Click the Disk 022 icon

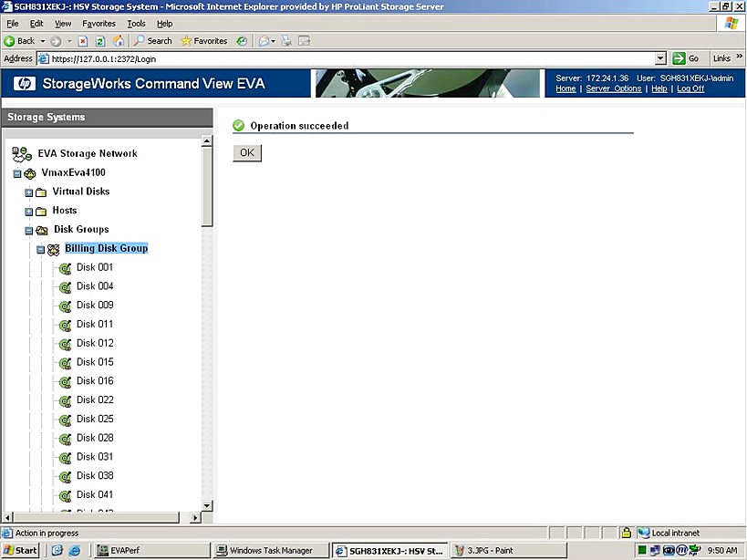(65, 401)
